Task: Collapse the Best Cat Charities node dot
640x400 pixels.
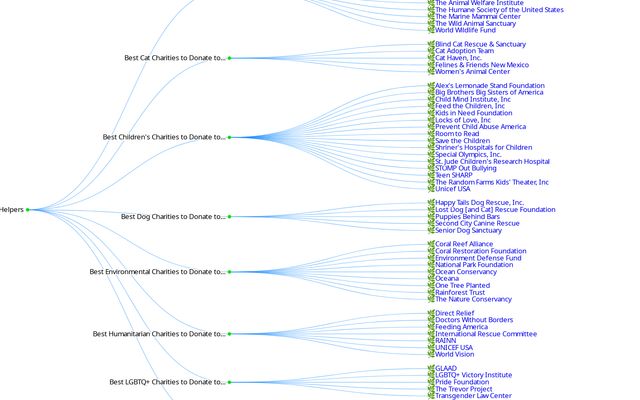Action: click(x=229, y=58)
